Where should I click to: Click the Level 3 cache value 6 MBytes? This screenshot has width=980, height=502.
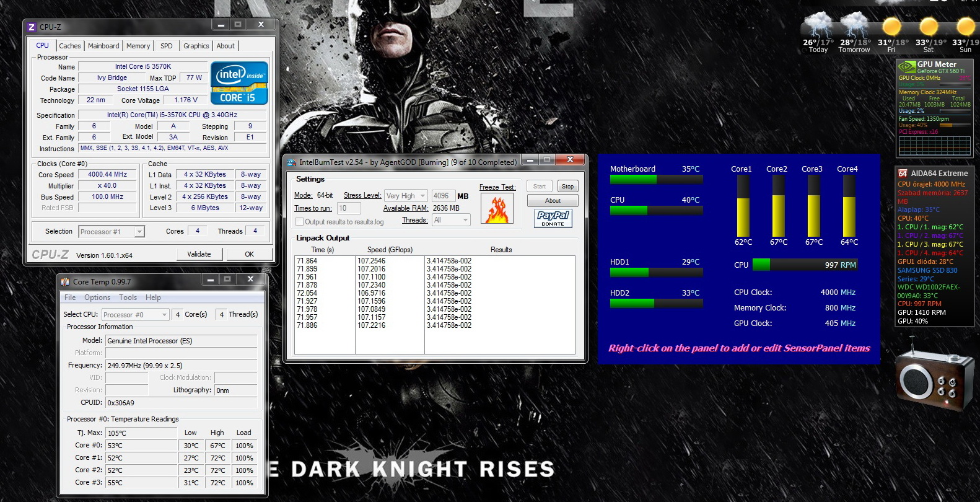[x=205, y=208]
